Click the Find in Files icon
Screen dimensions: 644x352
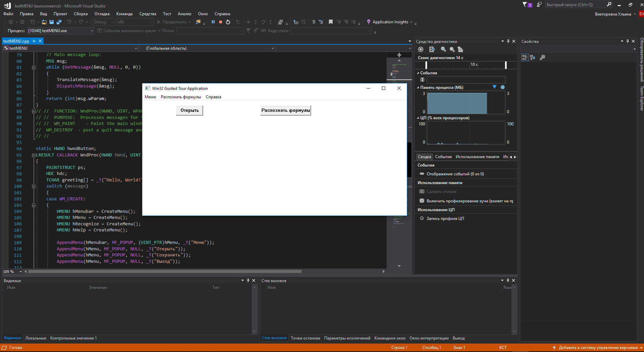[198, 22]
